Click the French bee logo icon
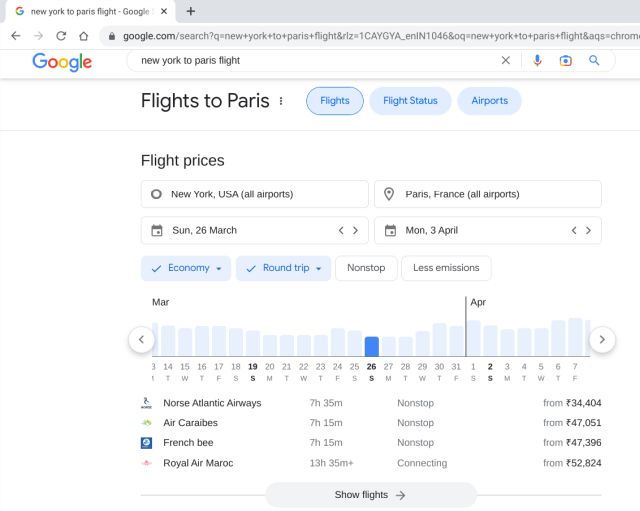The image size is (640, 511). click(x=146, y=443)
